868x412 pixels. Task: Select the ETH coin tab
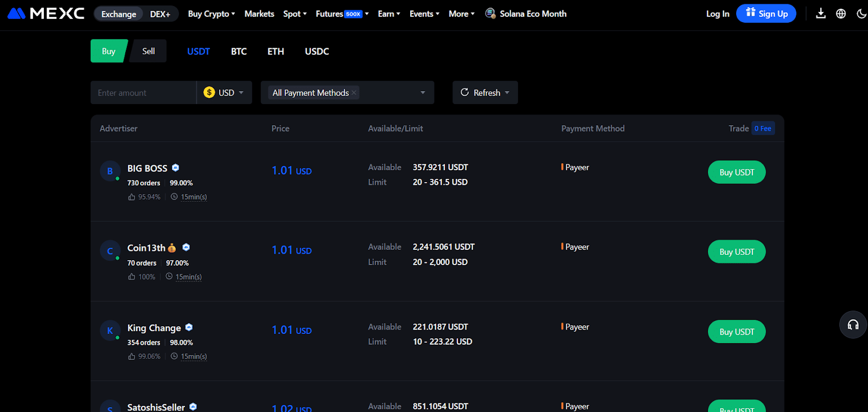(276, 51)
